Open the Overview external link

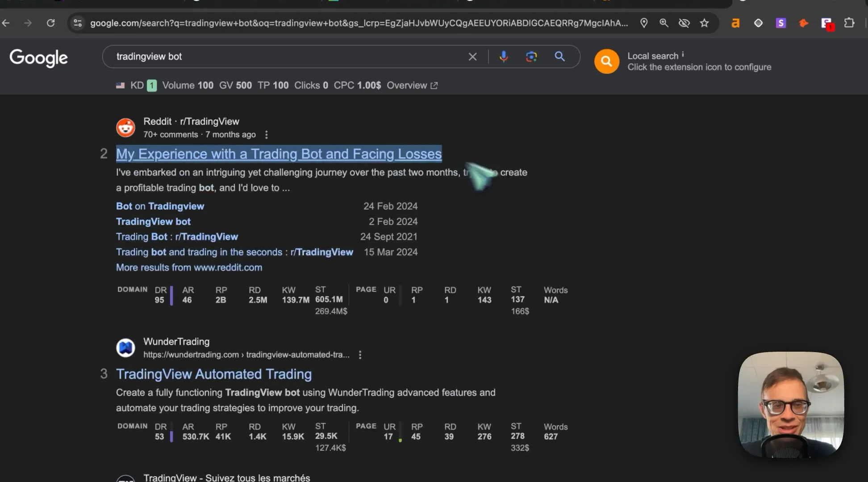click(412, 85)
